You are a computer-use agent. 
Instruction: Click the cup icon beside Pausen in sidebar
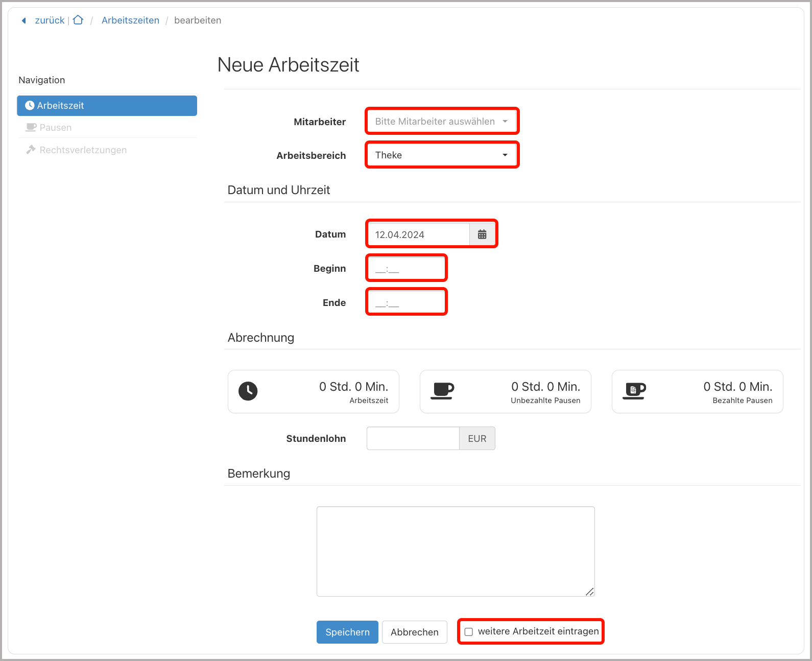coord(31,127)
